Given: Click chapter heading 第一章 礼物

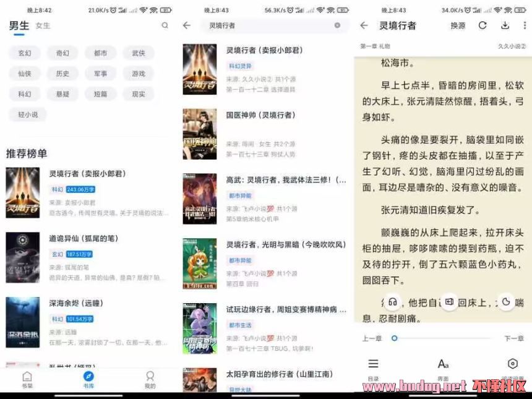Looking at the screenshot, I should [x=375, y=46].
